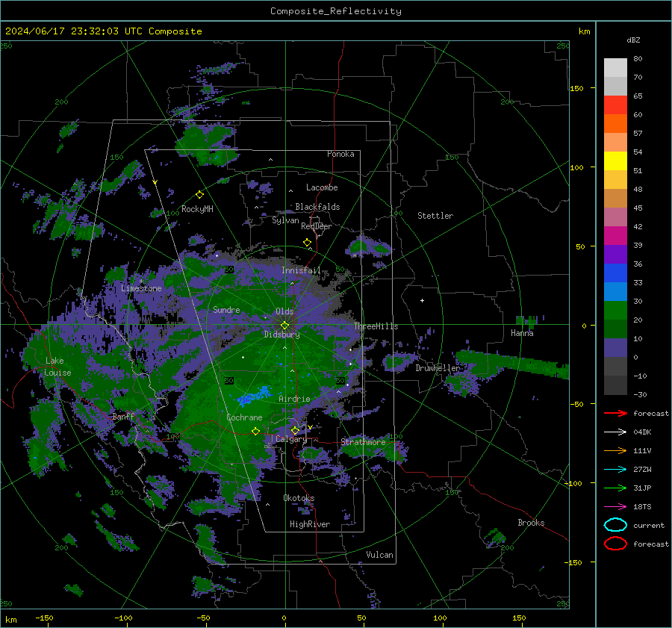The image size is (672, 628).
Task: Click the Stettler label
Action: click(435, 216)
